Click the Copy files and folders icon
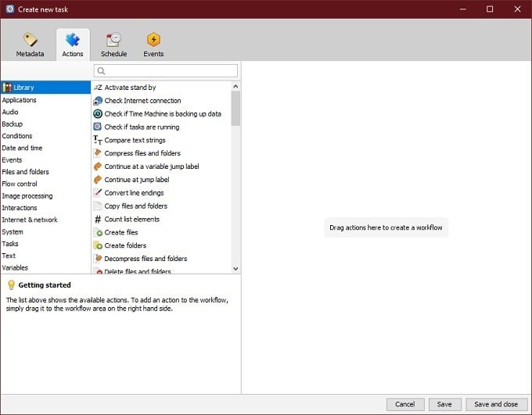 98,206
